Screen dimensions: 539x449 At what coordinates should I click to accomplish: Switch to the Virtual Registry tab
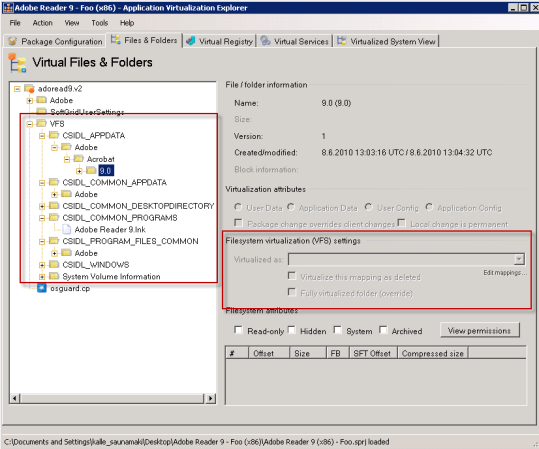(x=220, y=41)
